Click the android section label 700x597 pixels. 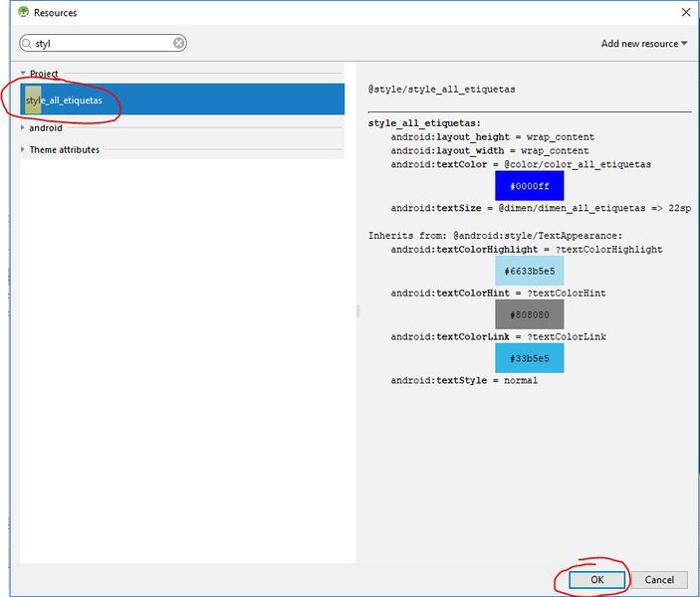pos(46,127)
